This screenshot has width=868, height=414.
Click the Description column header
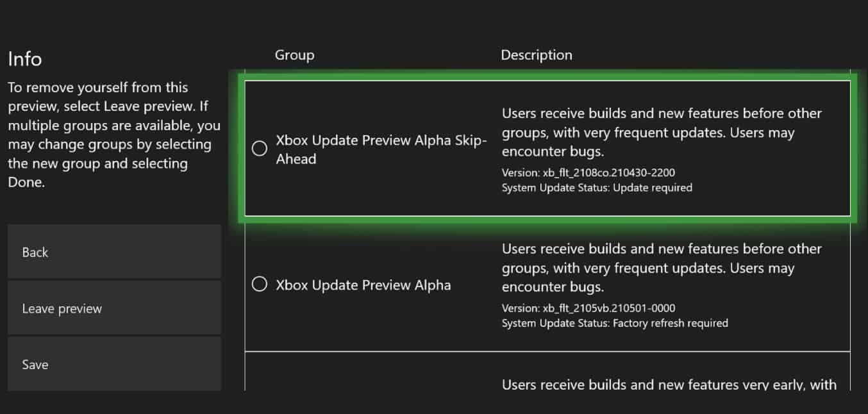537,55
